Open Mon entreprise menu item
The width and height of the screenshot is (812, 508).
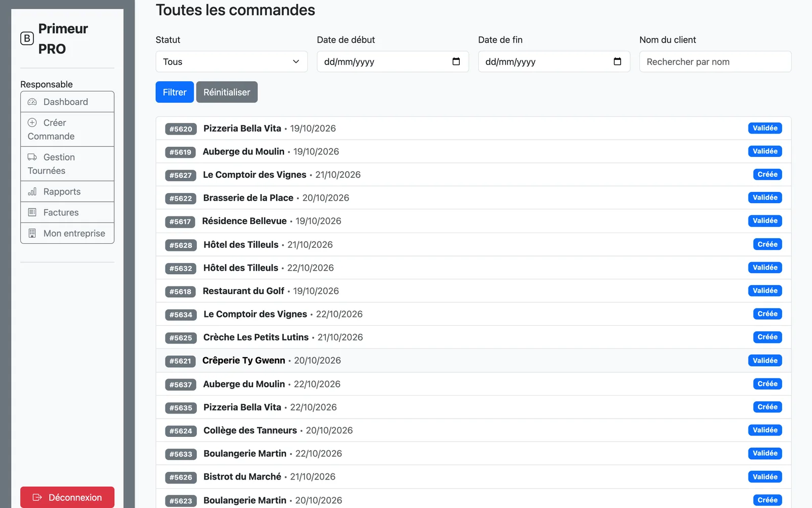click(67, 233)
